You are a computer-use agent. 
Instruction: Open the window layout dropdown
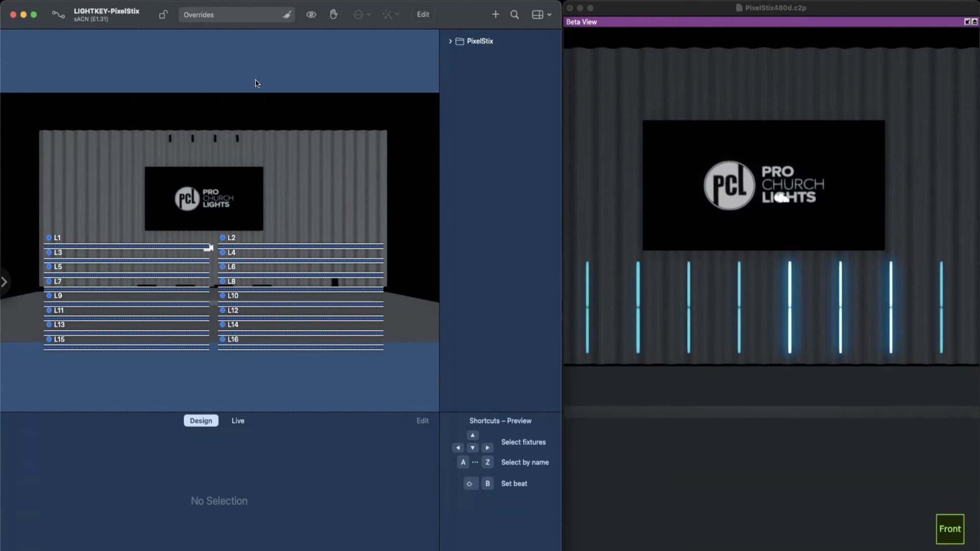[541, 14]
